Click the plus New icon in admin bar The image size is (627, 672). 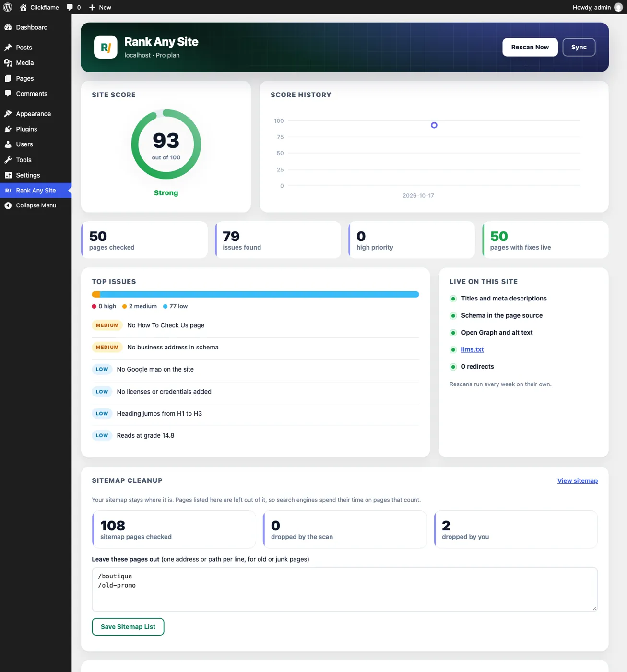click(x=92, y=7)
